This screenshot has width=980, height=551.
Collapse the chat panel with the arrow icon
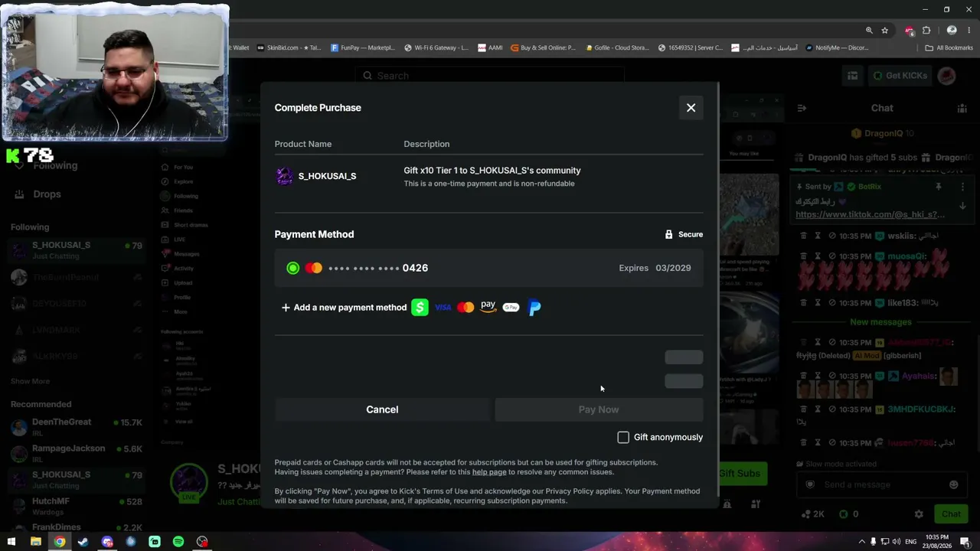pos(802,108)
